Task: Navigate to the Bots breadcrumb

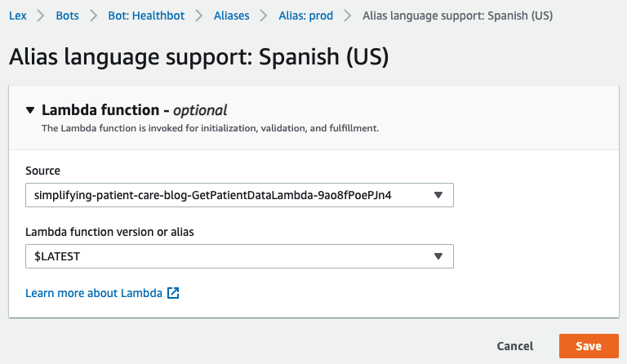Action: 69,16
